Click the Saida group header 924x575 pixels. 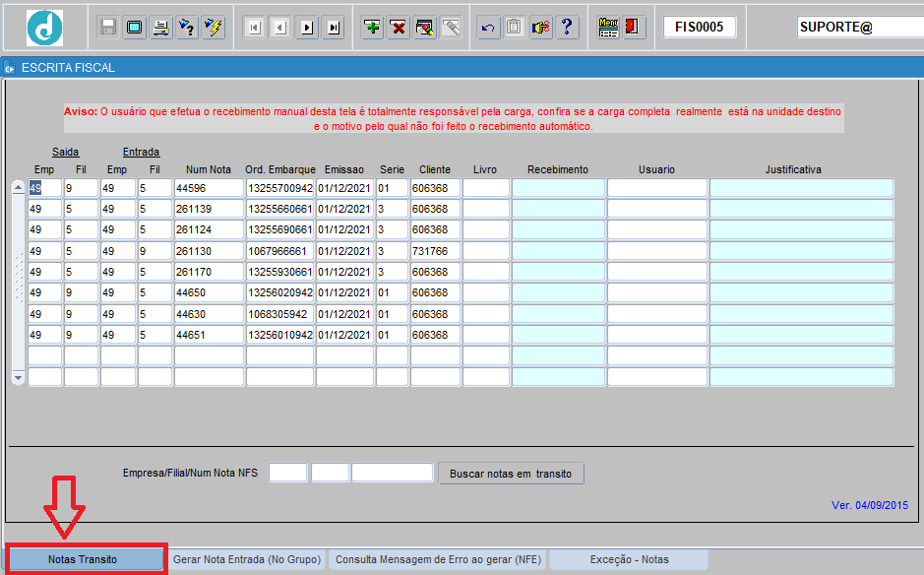pos(65,153)
